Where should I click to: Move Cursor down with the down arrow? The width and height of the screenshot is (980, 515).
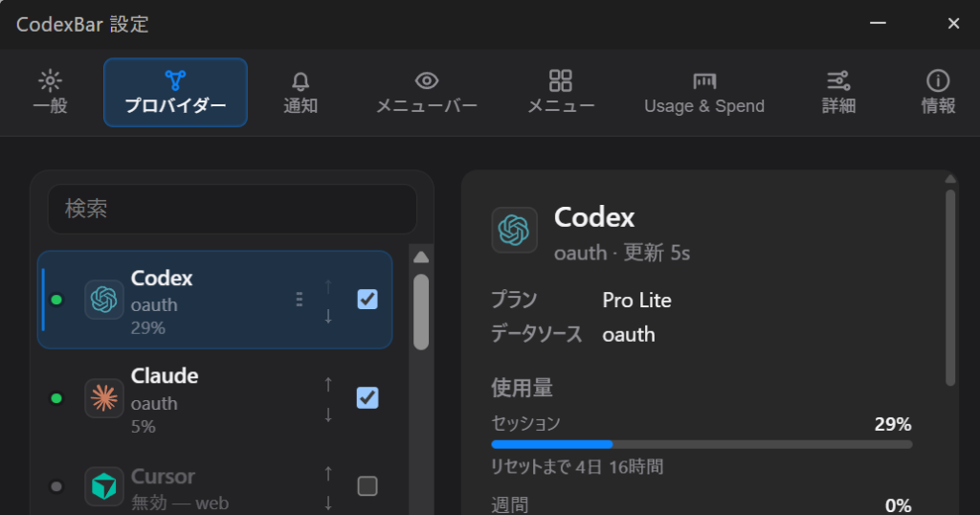pyautogui.click(x=328, y=503)
